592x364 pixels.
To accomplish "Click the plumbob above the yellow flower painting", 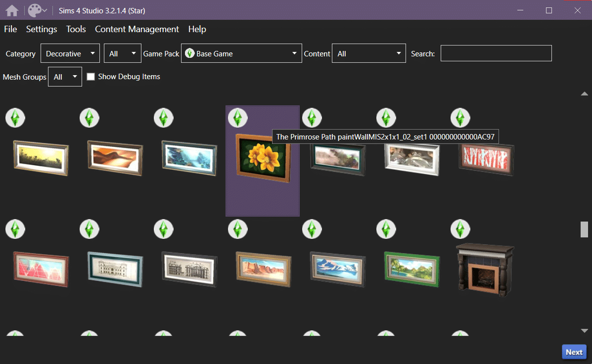I will pyautogui.click(x=237, y=118).
